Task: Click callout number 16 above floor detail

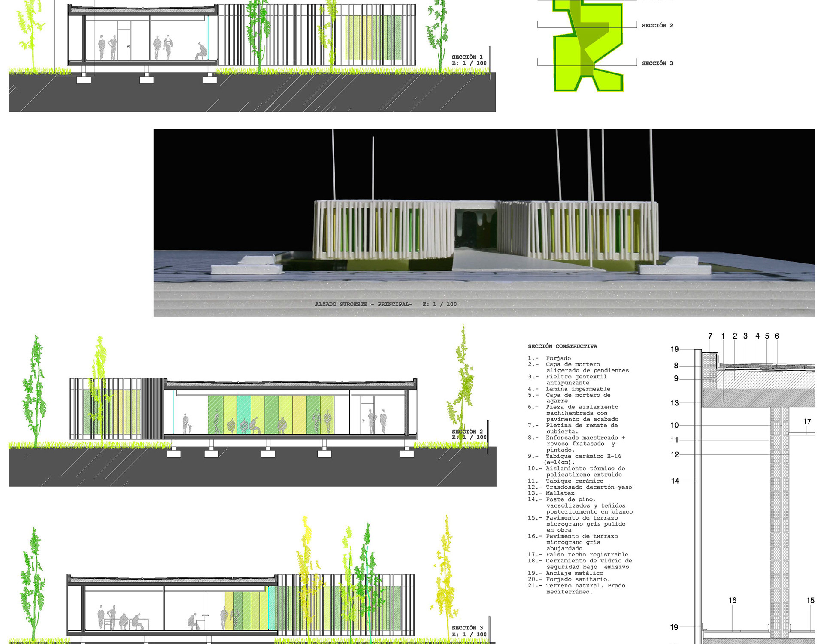Action: click(x=732, y=601)
